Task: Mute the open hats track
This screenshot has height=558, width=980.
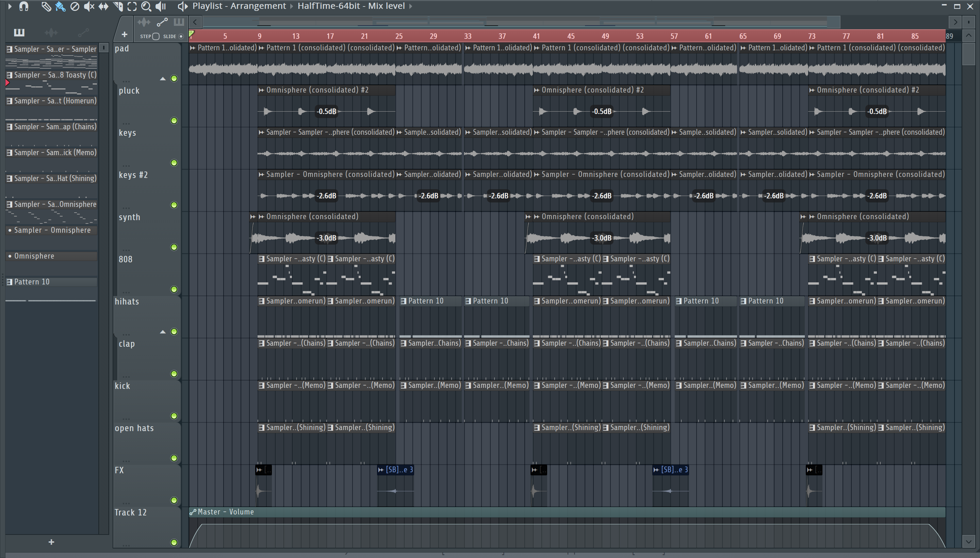Action: [174, 458]
